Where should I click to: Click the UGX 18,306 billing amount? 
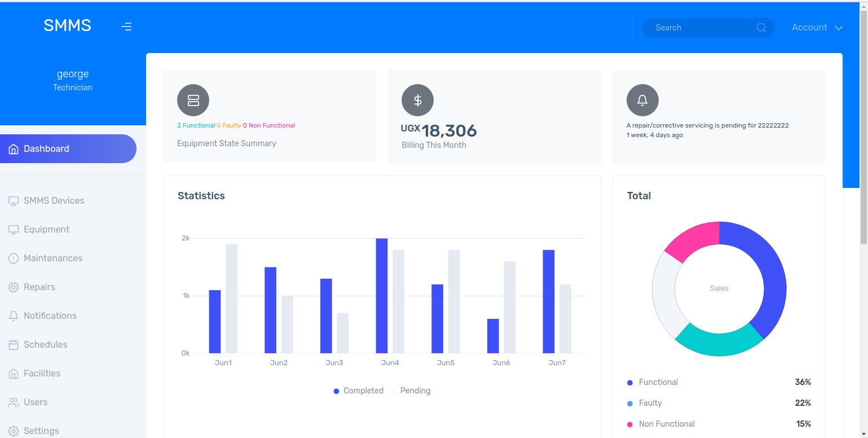(439, 130)
